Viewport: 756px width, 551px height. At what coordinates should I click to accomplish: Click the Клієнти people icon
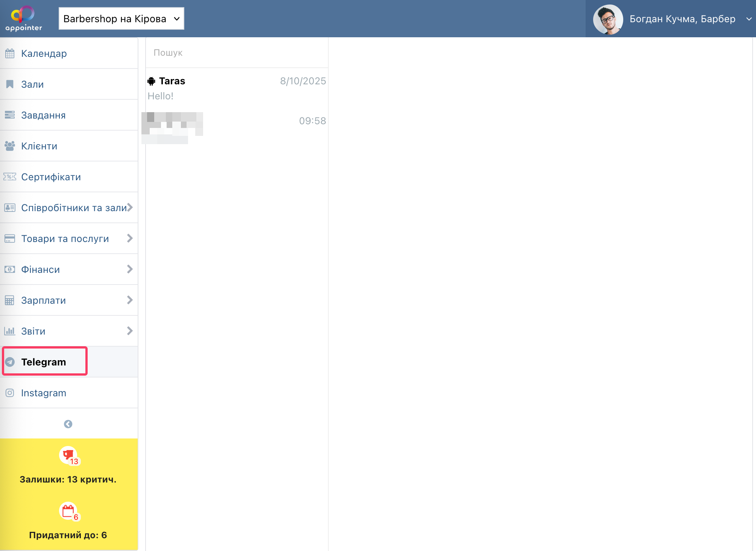[10, 146]
